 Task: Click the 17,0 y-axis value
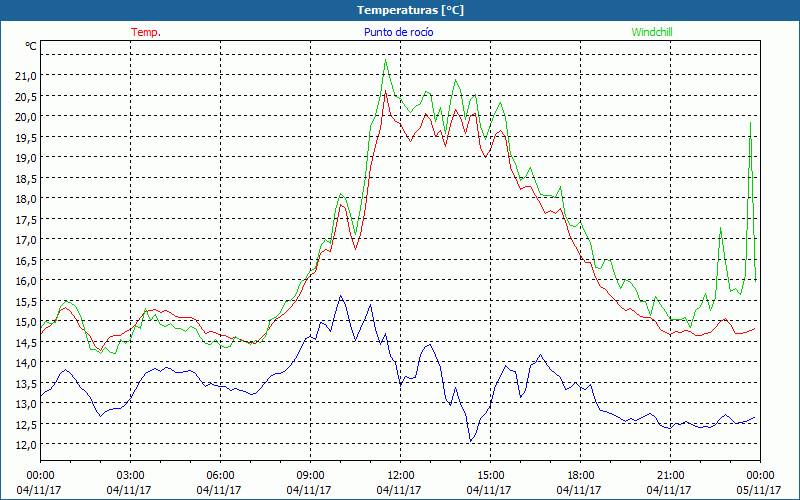click(27, 239)
